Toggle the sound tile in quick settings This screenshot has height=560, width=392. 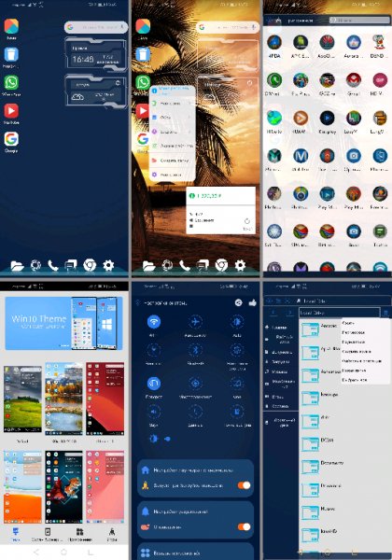154,412
